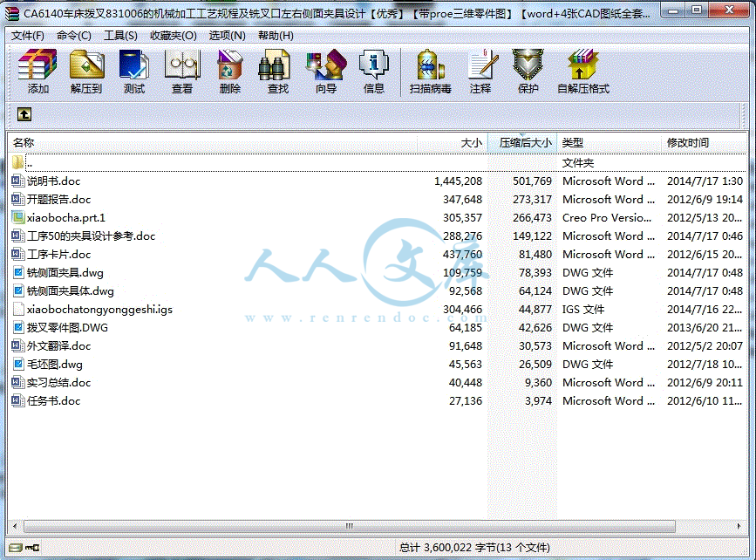This screenshot has width=756, height=560.
Task: Click the Delete (删除) toolbar icon
Action: [x=230, y=72]
